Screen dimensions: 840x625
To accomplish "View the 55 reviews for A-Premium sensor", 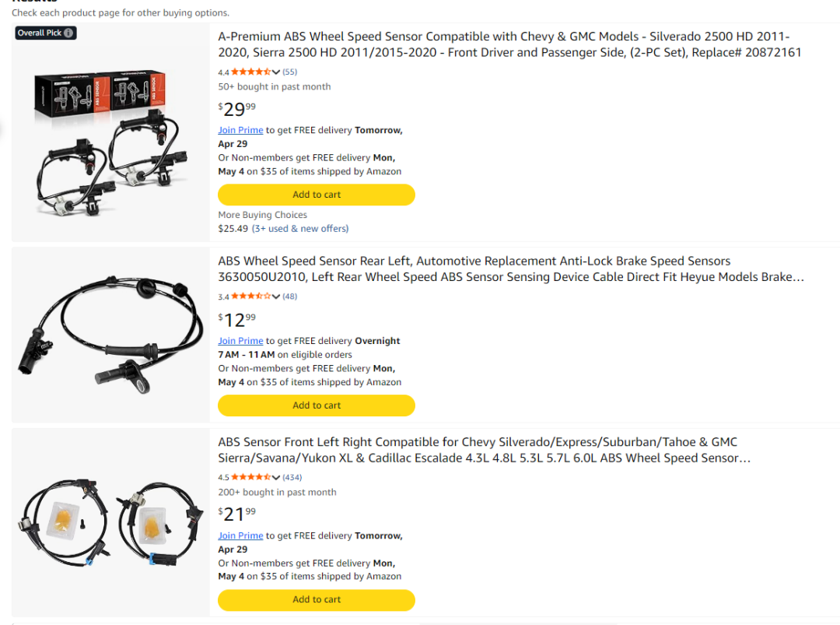I will coord(289,72).
